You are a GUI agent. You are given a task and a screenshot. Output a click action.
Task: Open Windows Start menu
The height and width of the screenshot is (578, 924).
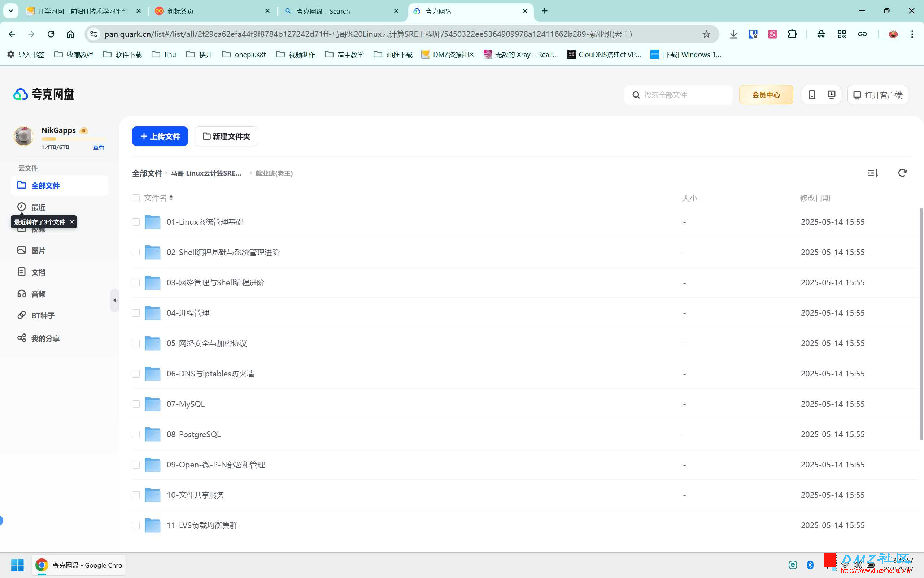tap(17, 565)
